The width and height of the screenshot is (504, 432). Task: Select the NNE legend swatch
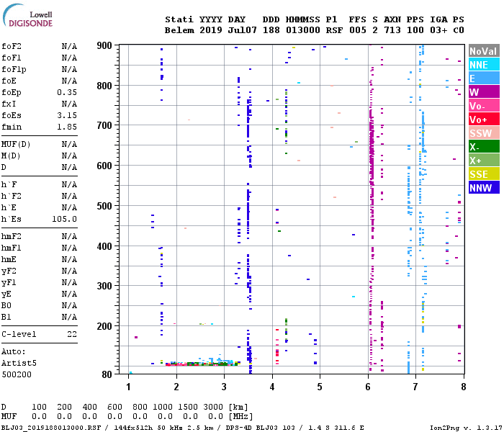484,65
